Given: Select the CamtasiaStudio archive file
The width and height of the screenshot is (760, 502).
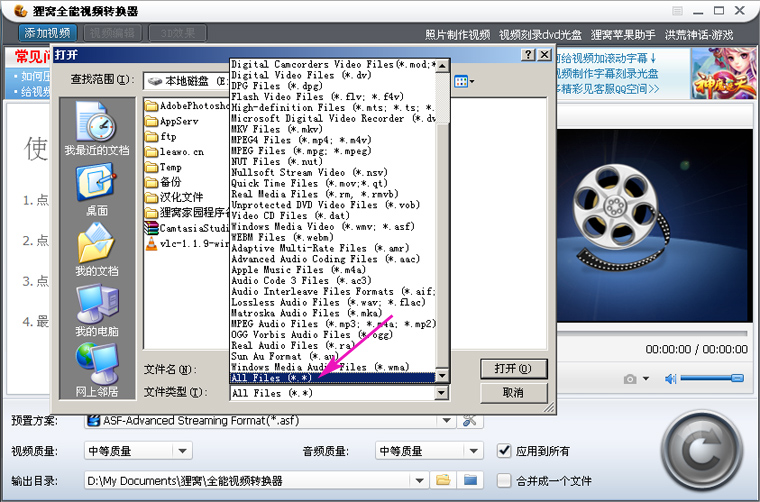Looking at the screenshot, I should click(x=187, y=228).
